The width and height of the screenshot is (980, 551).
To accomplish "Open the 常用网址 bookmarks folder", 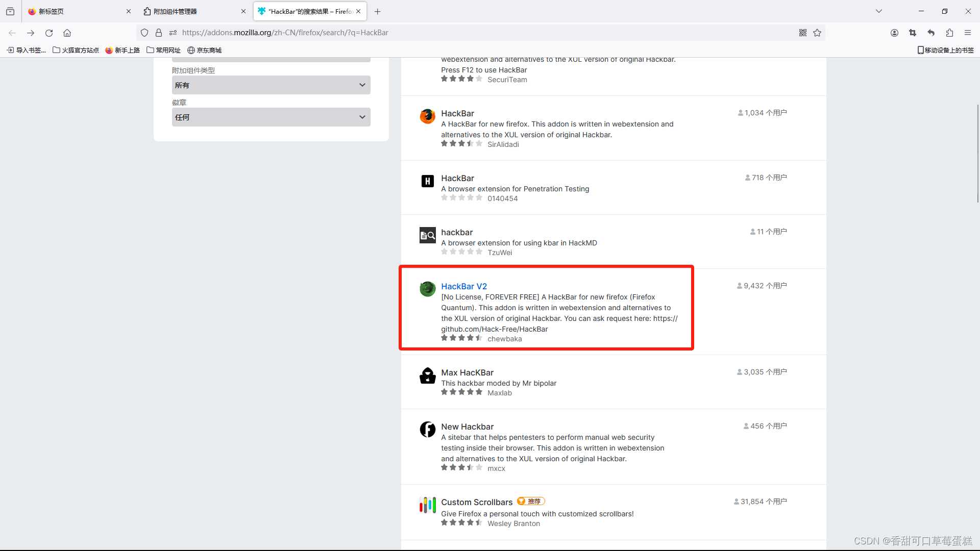I will (x=164, y=50).
